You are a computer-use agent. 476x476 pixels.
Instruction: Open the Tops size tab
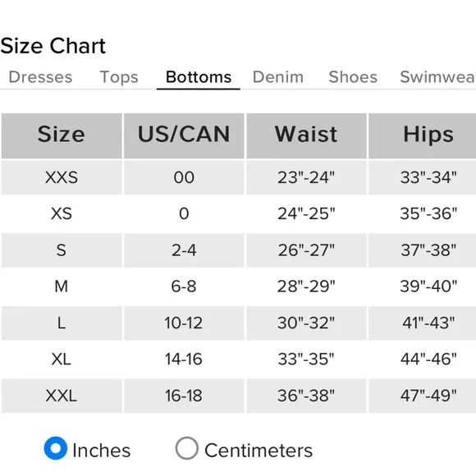pyautogui.click(x=119, y=77)
